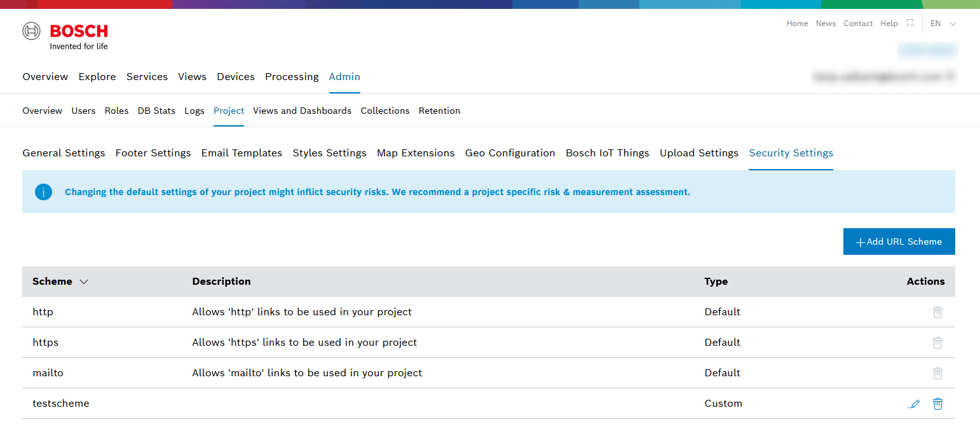
Task: Click trash icon in the mailto row
Action: pyautogui.click(x=937, y=373)
